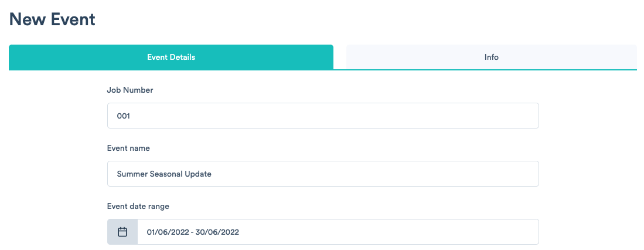
Task: Click the "Event Details" tab label text
Action: point(171,58)
